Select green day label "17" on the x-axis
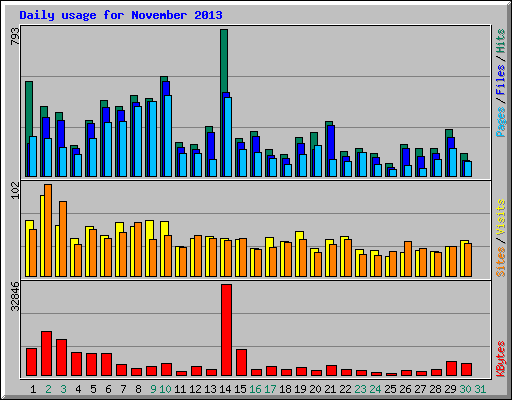The width and height of the screenshot is (512, 400). (x=270, y=389)
